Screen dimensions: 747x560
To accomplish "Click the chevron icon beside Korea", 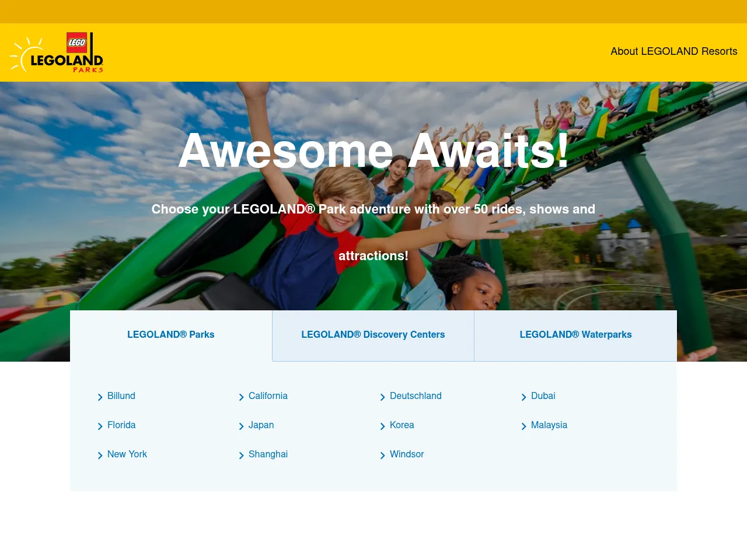I will [x=383, y=426].
